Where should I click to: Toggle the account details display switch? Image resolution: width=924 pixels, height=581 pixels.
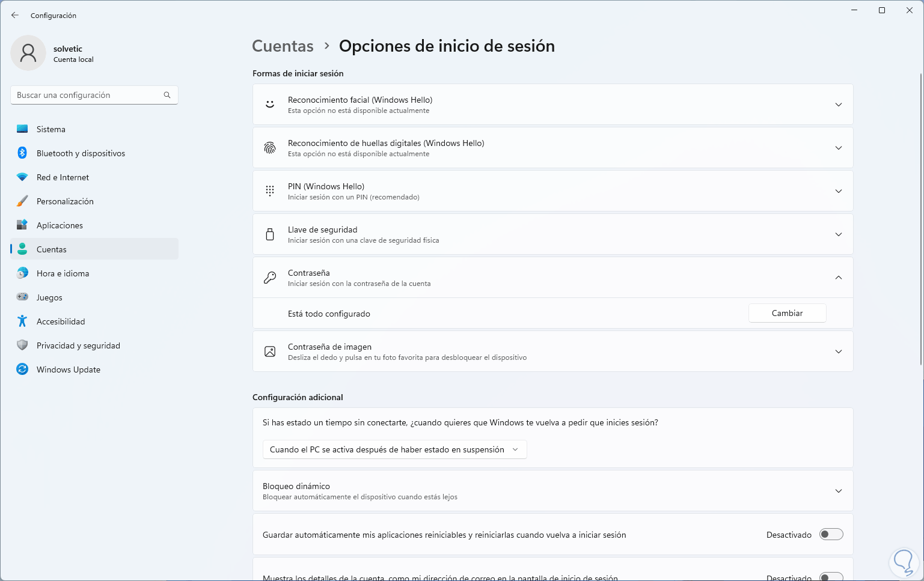(x=831, y=577)
